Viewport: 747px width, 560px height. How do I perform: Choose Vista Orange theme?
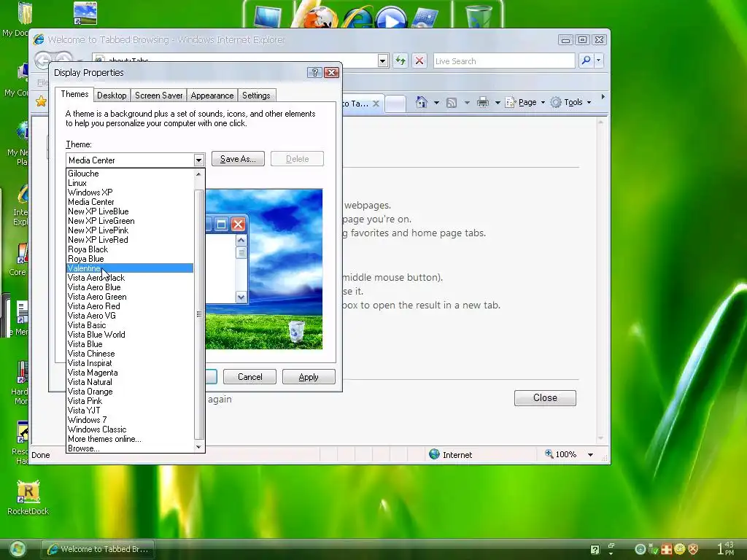point(130,392)
